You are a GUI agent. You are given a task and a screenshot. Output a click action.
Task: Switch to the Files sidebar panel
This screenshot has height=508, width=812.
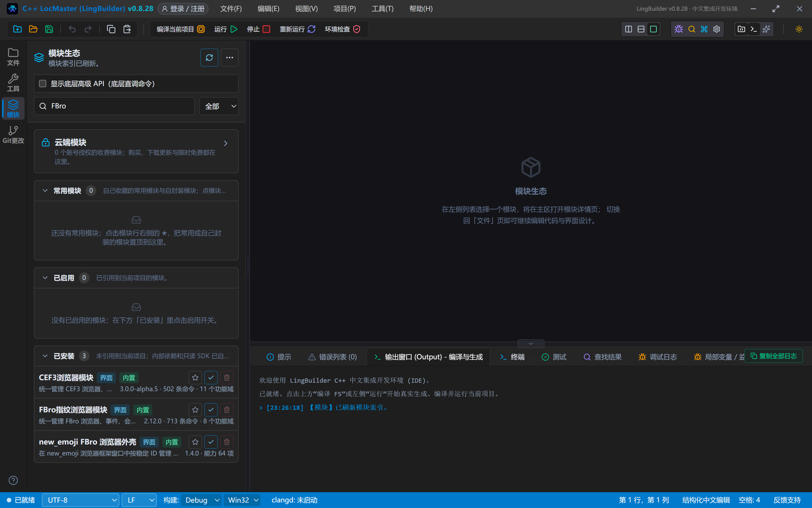14,57
